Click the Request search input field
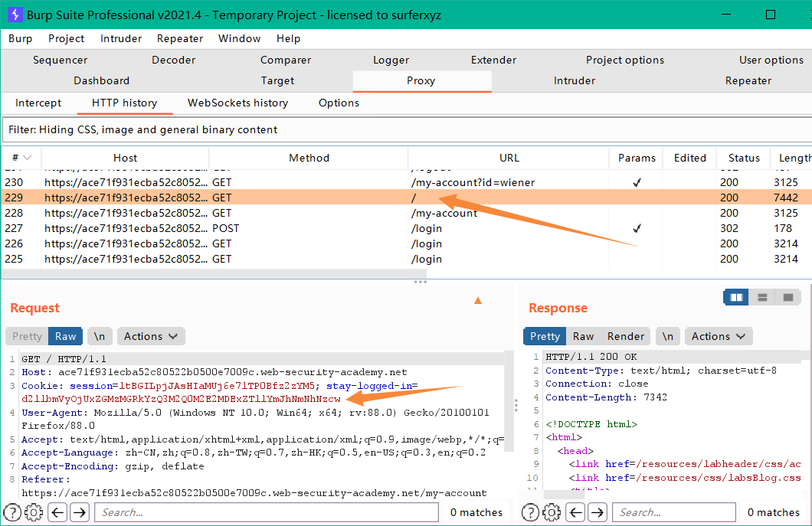The height and width of the screenshot is (526, 812). (x=267, y=512)
